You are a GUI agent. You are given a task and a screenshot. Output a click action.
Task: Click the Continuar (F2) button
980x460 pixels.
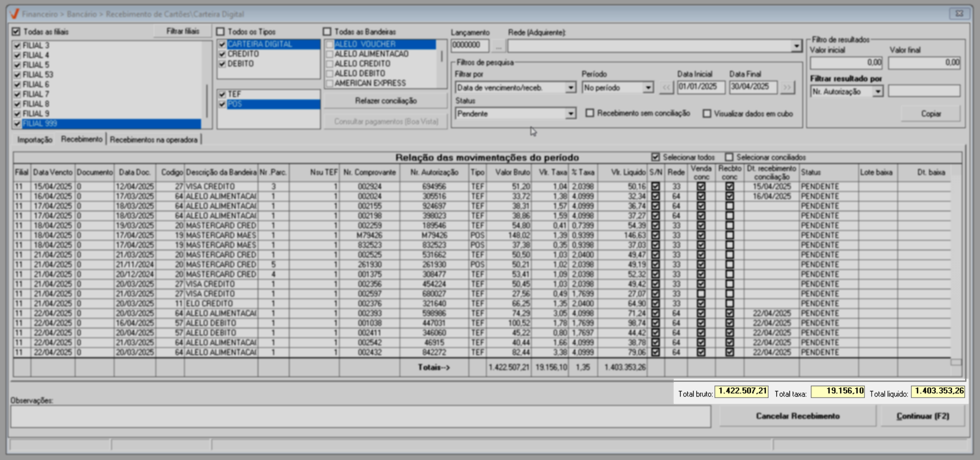pyautogui.click(x=923, y=416)
